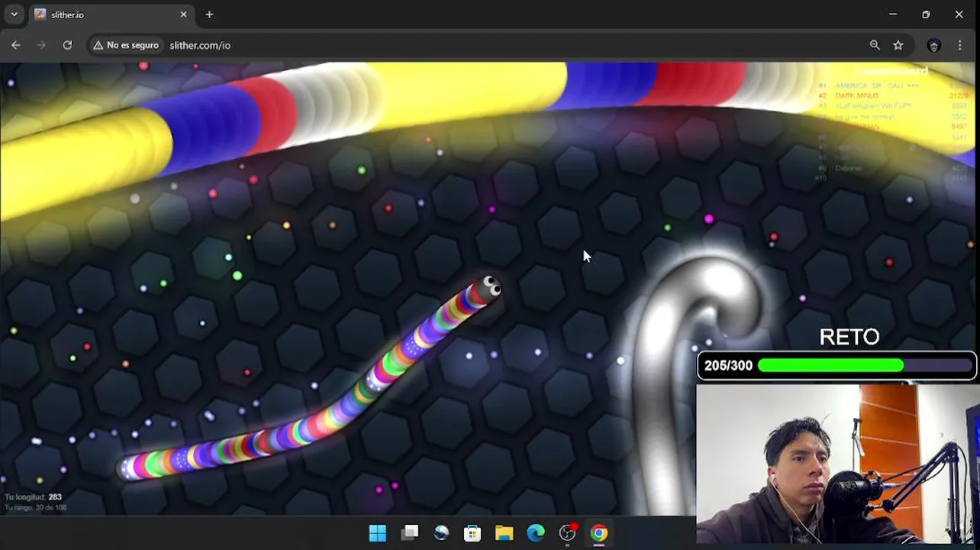Select the slither.io browser tab

point(111,15)
